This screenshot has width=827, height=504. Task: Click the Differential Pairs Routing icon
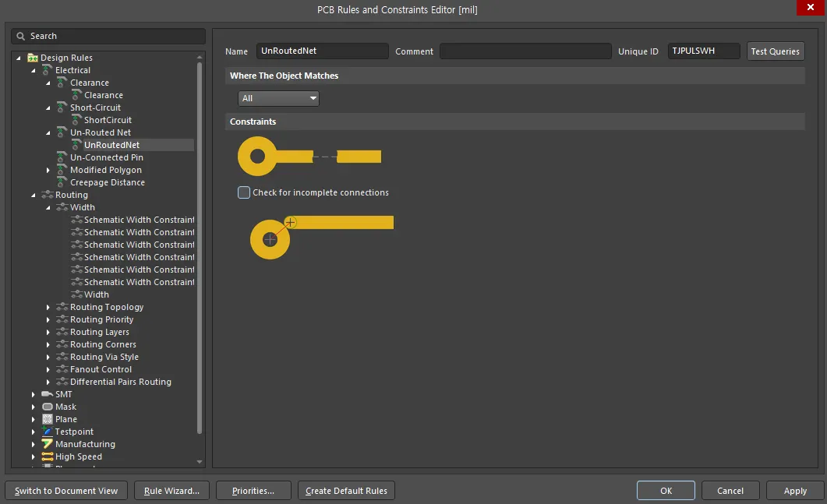[62, 382]
